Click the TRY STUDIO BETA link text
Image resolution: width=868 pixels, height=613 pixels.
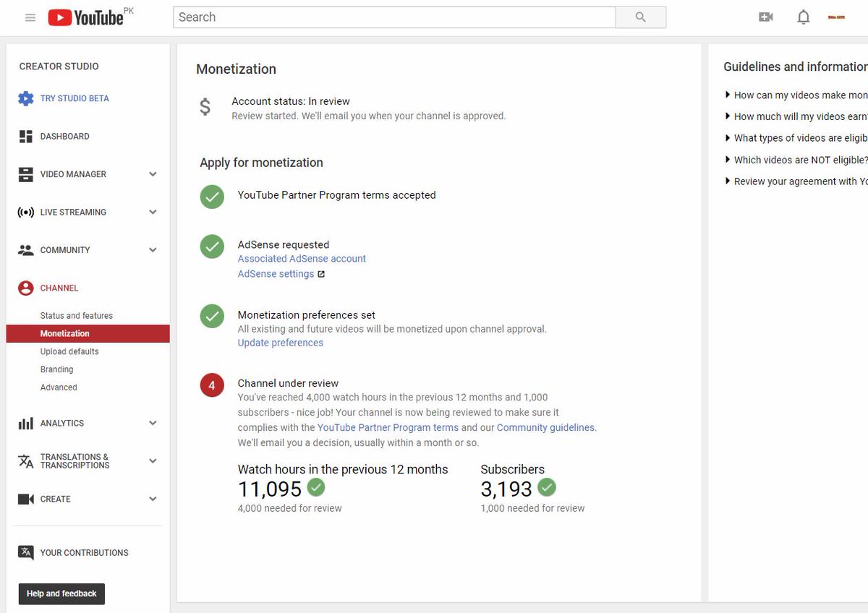tap(75, 99)
